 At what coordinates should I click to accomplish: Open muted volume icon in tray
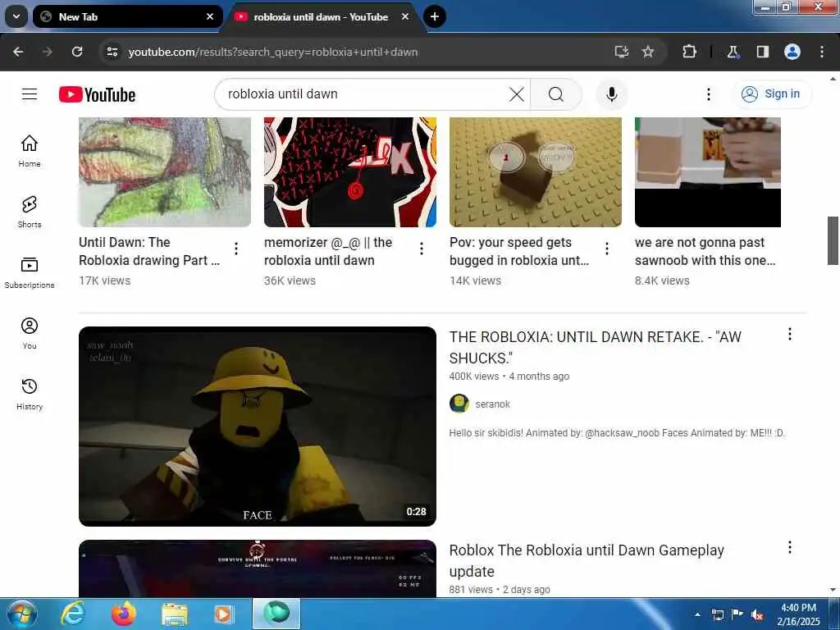click(x=757, y=614)
